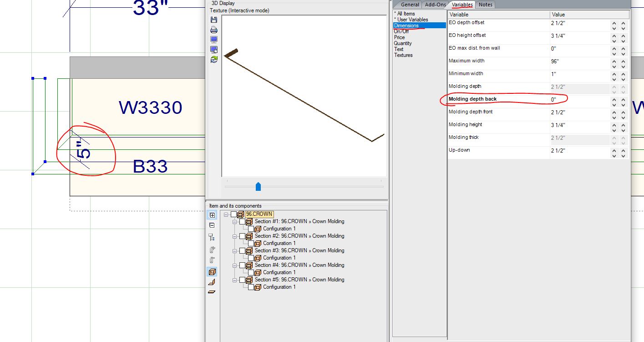Collapse the 96.CROWN root tree node
This screenshot has height=342, width=644.
coord(226,214)
